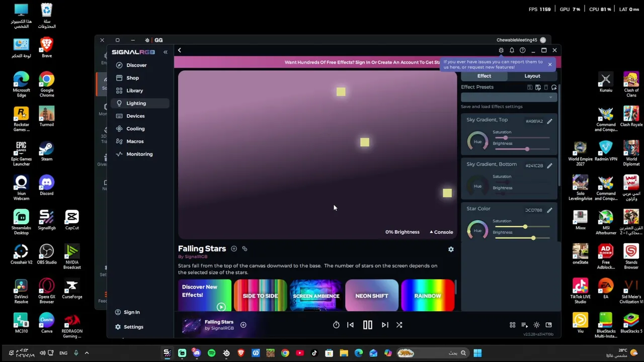The image size is (644, 362).
Task: Switch to the Layout tab
Action: pyautogui.click(x=532, y=76)
